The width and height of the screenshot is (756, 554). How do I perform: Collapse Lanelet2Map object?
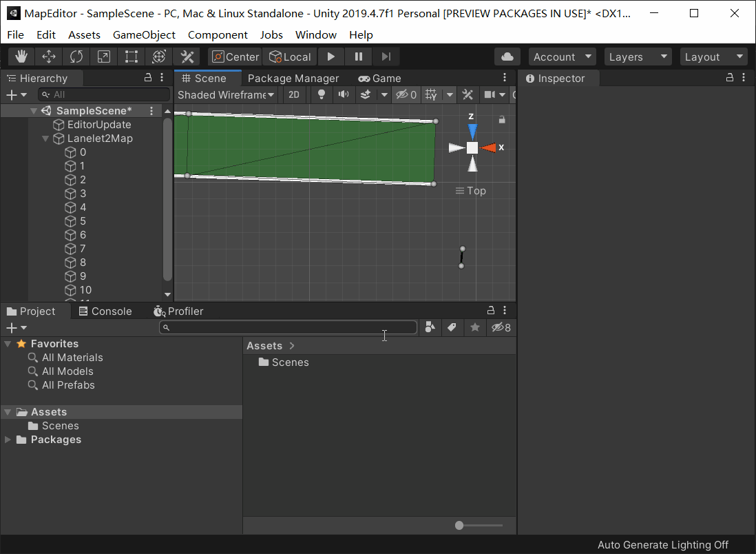click(x=45, y=138)
